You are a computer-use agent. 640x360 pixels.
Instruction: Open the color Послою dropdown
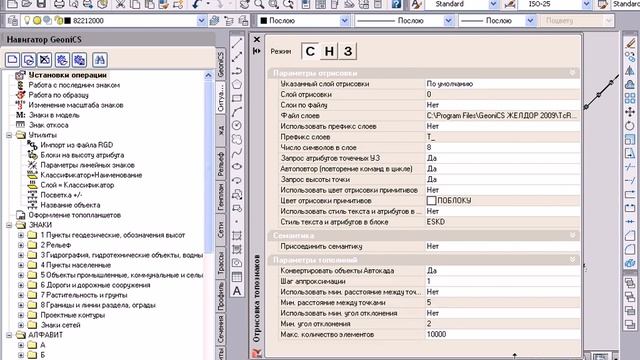pyautogui.click(x=344, y=20)
